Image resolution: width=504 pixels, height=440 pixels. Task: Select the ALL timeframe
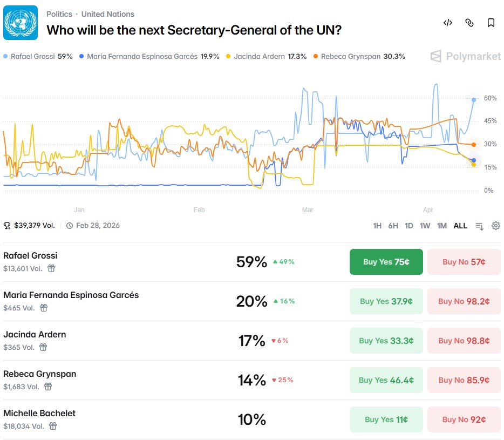point(460,226)
